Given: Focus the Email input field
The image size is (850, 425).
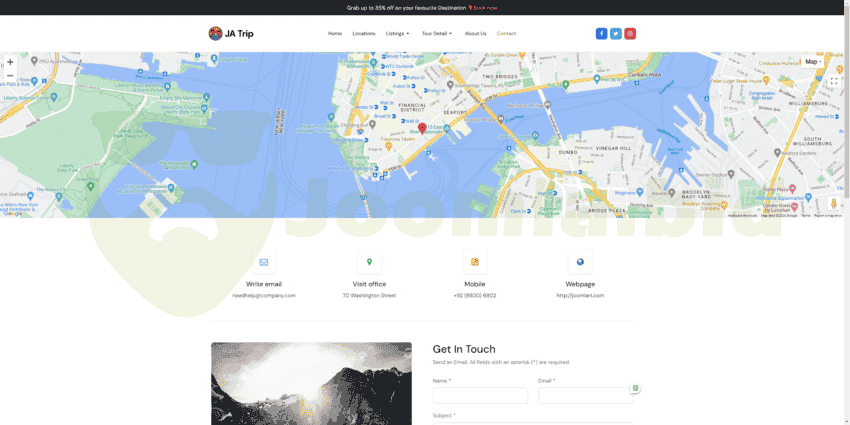Looking at the screenshot, I should click(584, 396).
